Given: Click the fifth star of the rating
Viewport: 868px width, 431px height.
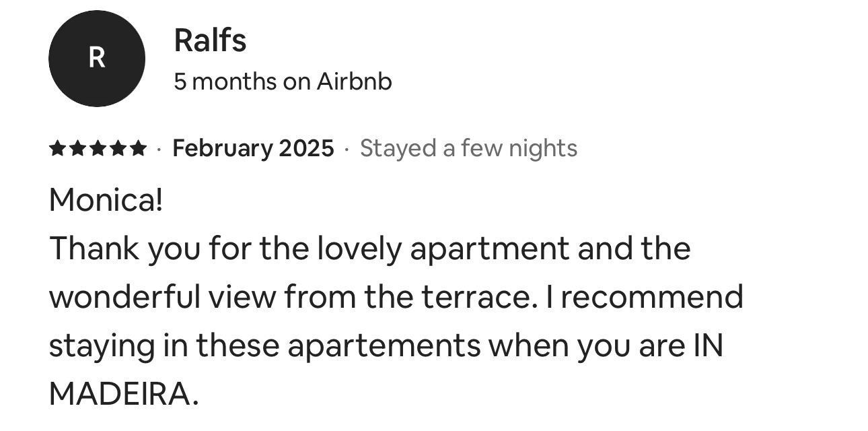Looking at the screenshot, I should point(138,148).
